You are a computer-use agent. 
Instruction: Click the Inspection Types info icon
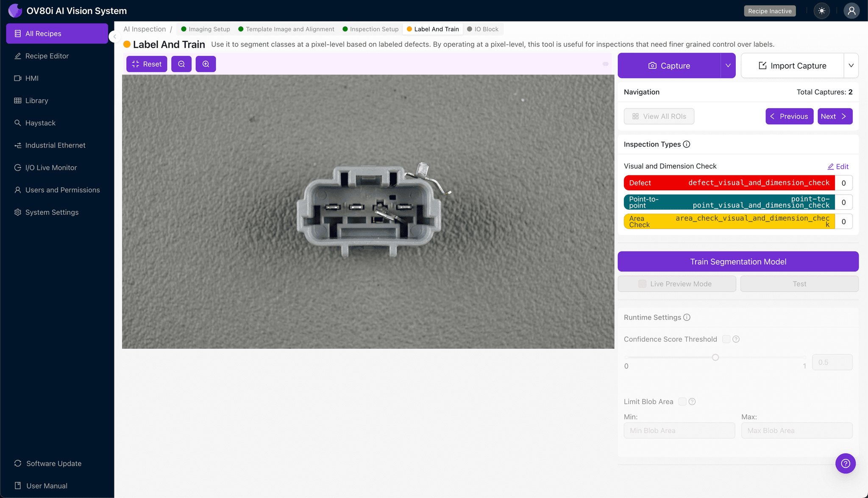[687, 144]
